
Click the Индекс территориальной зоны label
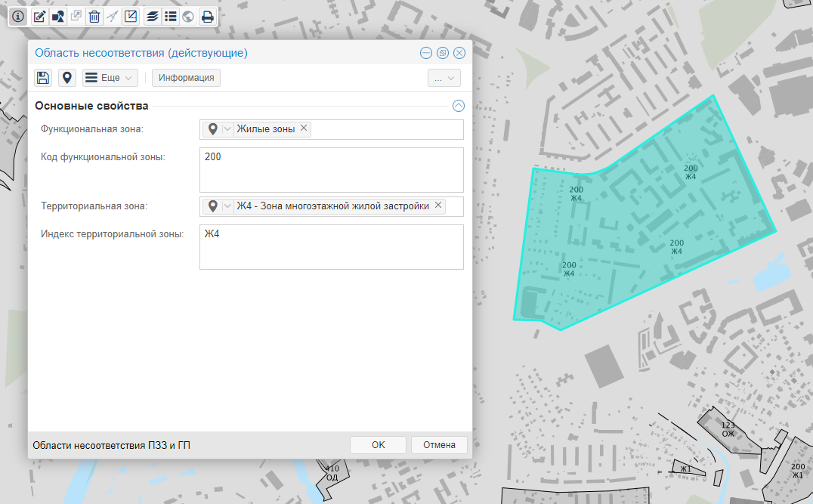[x=113, y=234]
